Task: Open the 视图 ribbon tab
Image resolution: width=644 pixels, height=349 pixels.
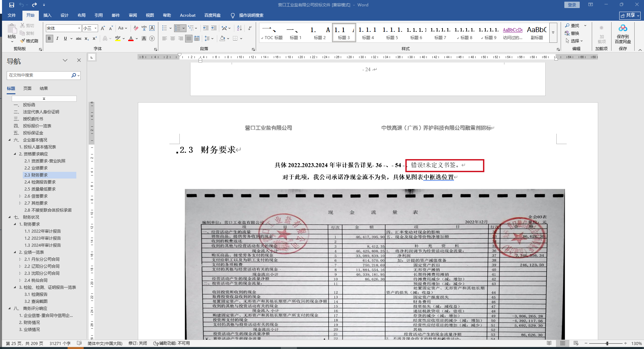Action: [150, 15]
